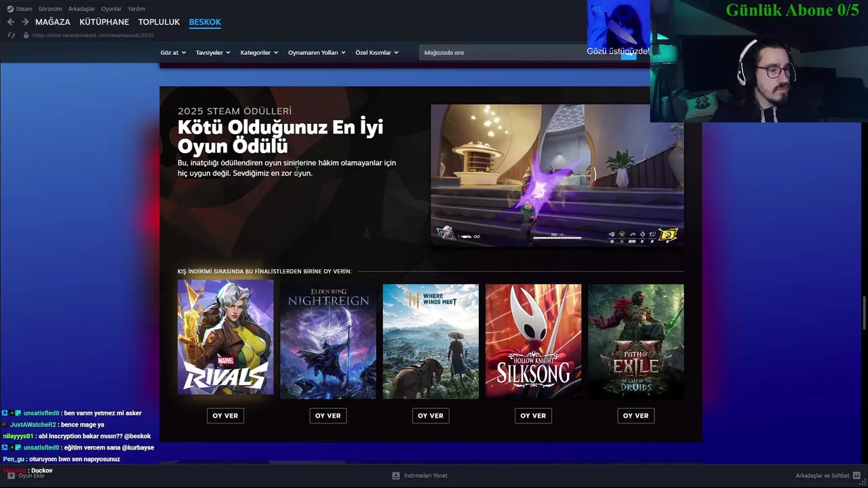
Task: Vote for Where Winds Meet with OY VER
Action: coord(431,415)
